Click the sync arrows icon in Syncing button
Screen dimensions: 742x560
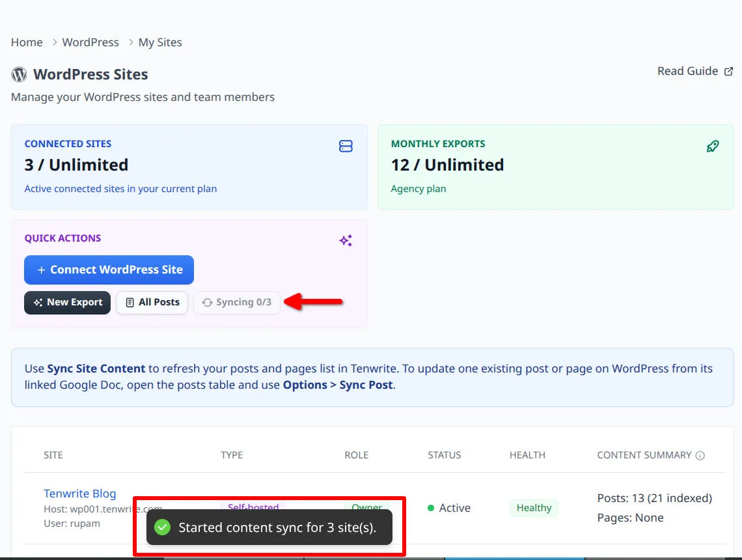207,303
